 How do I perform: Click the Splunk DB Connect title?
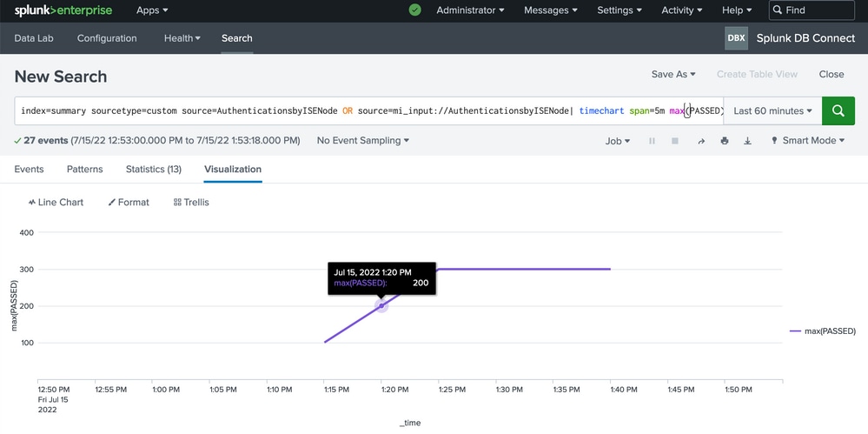(x=805, y=38)
